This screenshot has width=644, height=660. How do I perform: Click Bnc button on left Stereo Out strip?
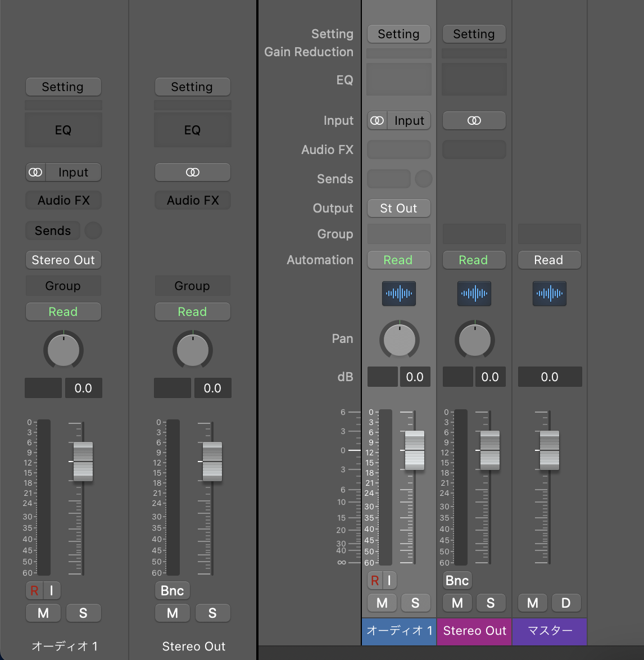coord(172,591)
